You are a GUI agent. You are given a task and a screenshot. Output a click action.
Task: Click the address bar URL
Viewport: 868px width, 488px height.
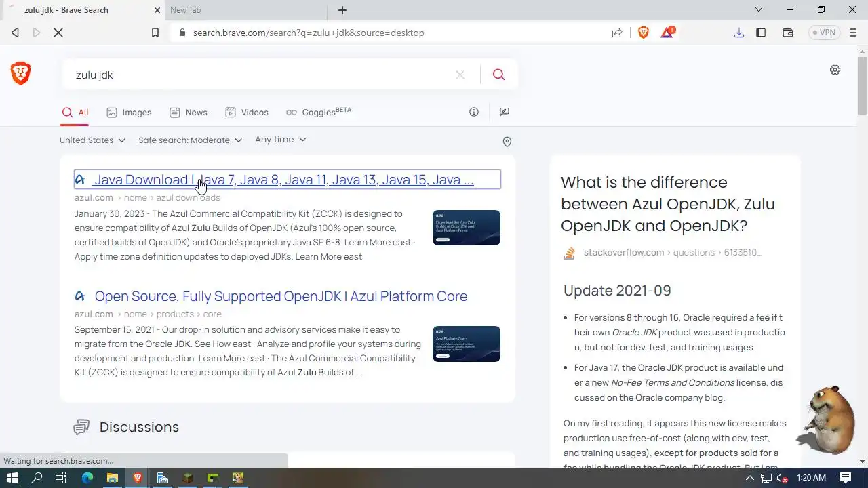click(x=309, y=33)
